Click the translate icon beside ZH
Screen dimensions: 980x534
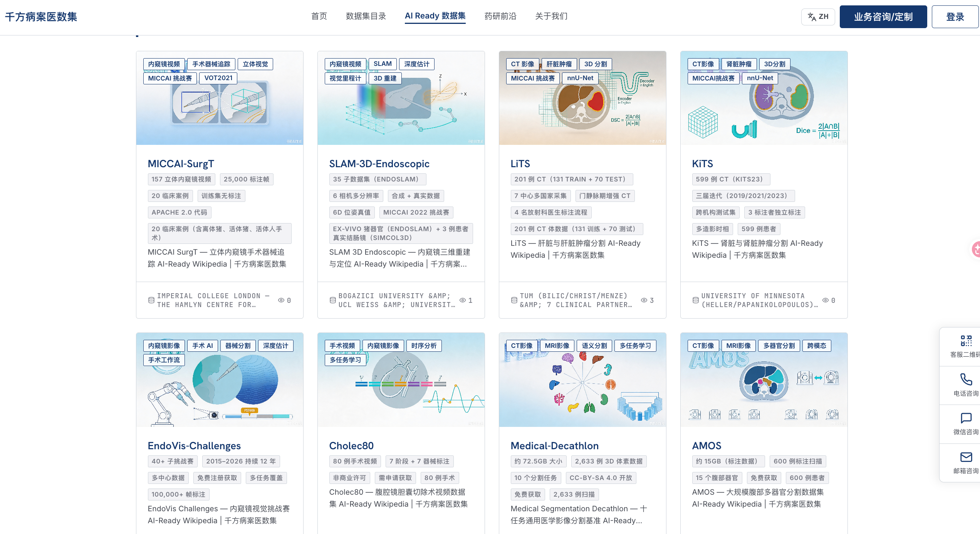pyautogui.click(x=812, y=17)
